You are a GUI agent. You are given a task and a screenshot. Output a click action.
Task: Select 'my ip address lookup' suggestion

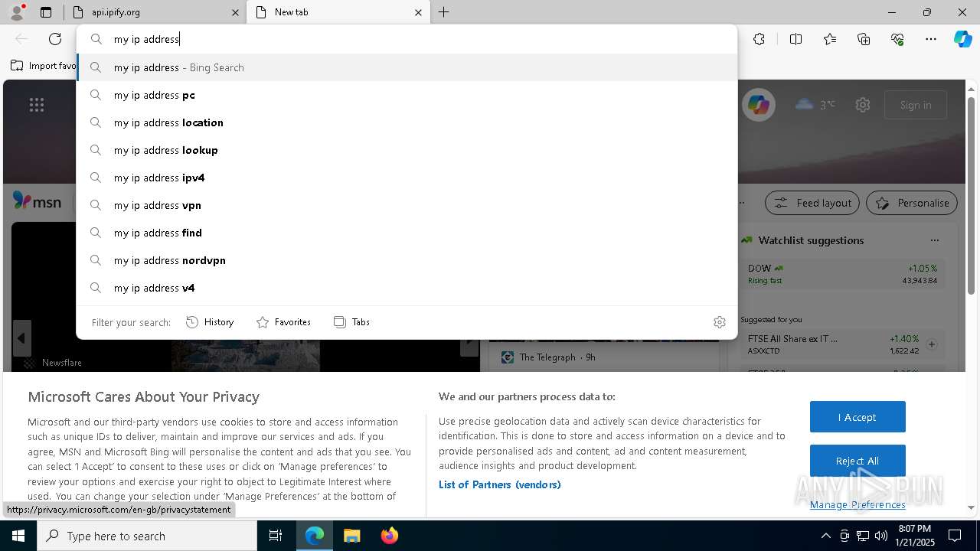407,150
